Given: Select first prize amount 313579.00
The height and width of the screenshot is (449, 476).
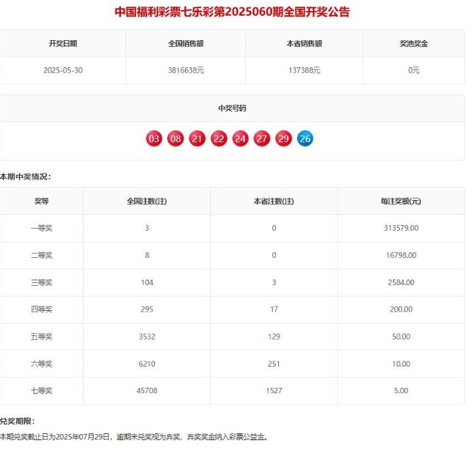Looking at the screenshot, I should pyautogui.click(x=401, y=228).
